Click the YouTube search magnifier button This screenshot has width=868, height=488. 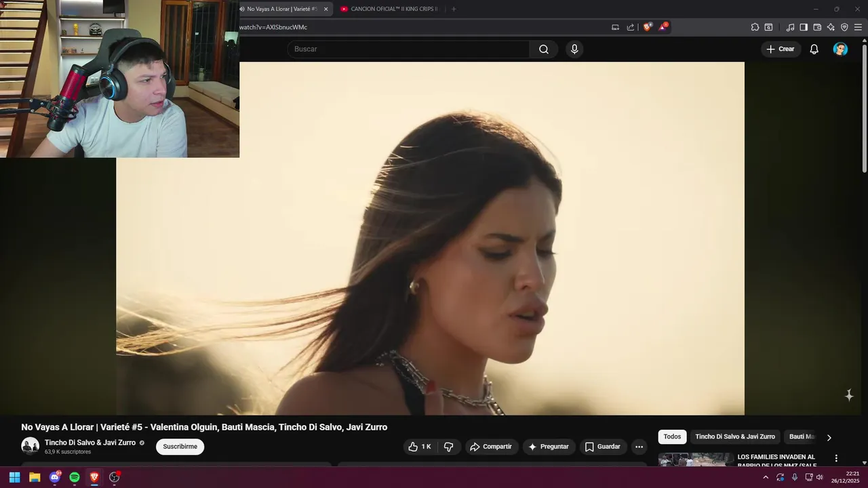tap(544, 49)
